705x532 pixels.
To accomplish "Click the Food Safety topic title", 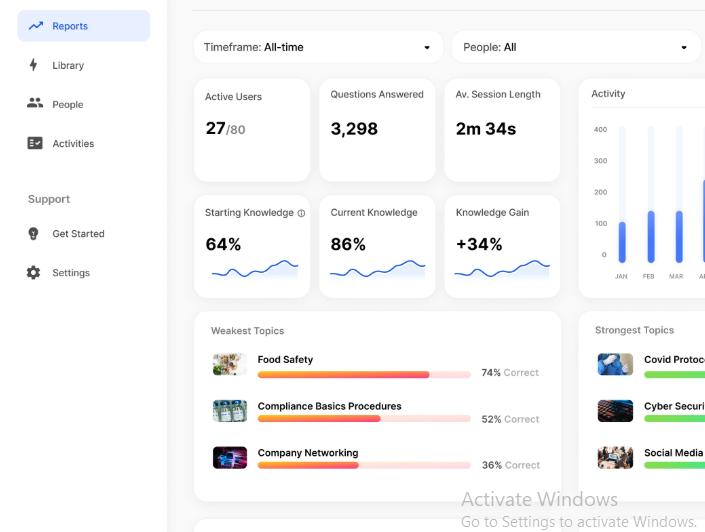I will pyautogui.click(x=285, y=359).
